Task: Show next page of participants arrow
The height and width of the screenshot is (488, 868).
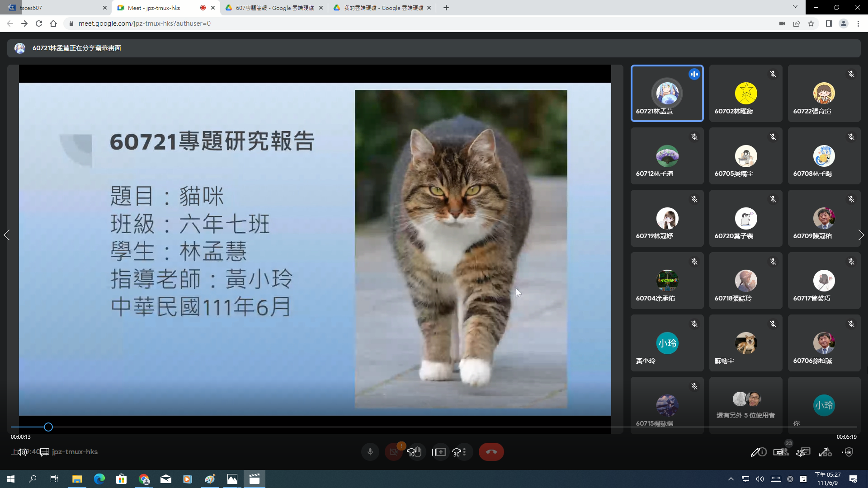Action: click(861, 235)
